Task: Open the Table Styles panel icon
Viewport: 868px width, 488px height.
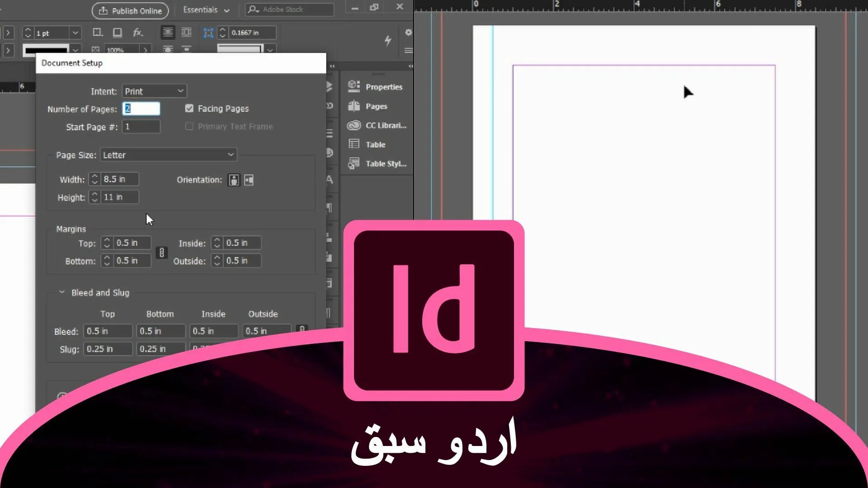Action: pyautogui.click(x=354, y=163)
